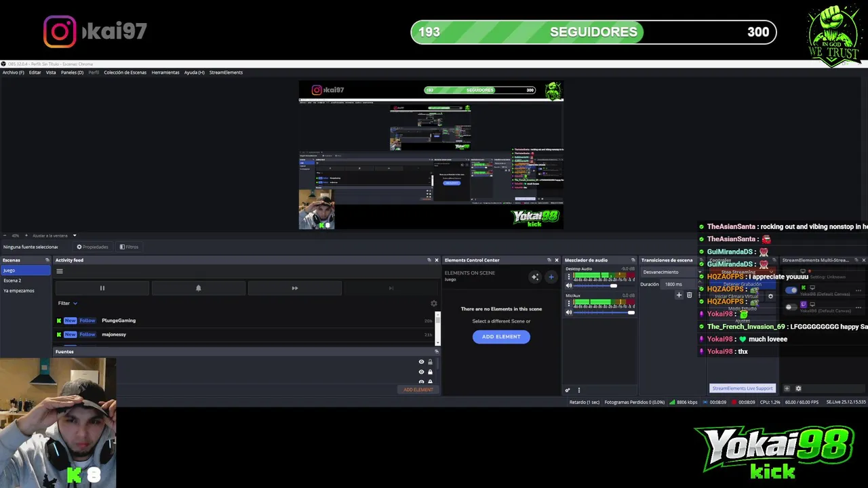The height and width of the screenshot is (488, 868).
Task: Mute the Mic/Aux speaker icon
Action: (569, 312)
